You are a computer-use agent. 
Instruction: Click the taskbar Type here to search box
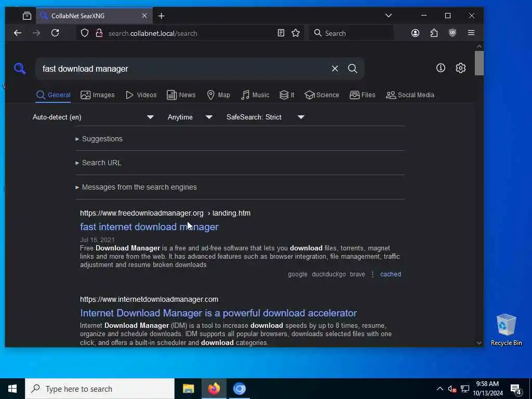tap(100, 389)
